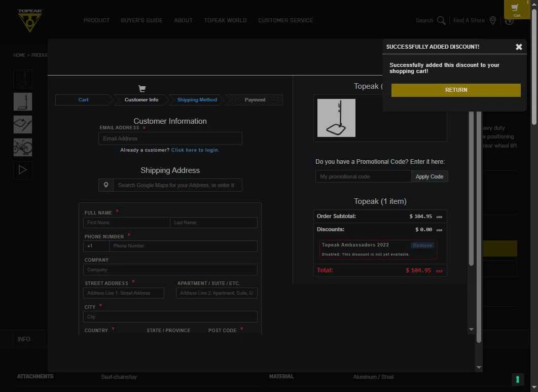Remove the Topeak Ambassadors 2022 discount
The width and height of the screenshot is (538, 392).
(x=422, y=245)
